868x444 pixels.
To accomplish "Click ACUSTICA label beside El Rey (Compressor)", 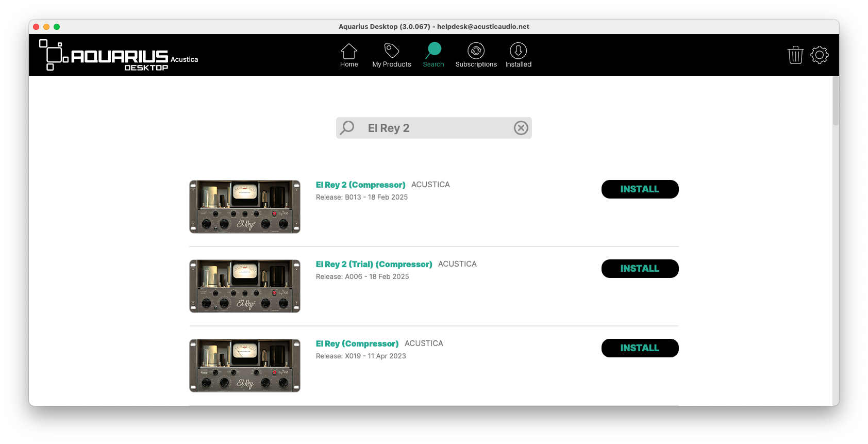I will click(424, 343).
